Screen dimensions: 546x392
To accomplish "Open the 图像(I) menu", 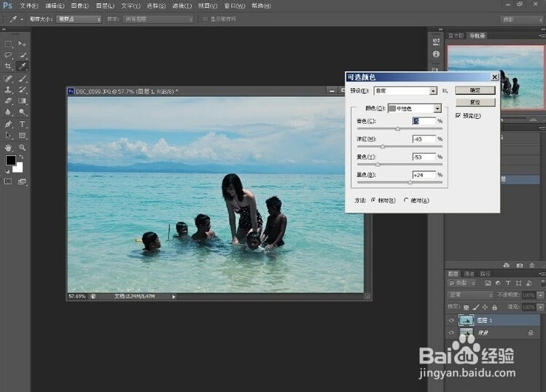I will click(80, 6).
